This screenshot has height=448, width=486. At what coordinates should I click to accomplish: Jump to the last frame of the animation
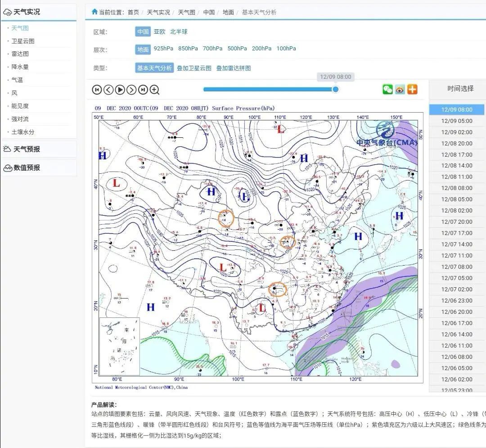tap(142, 90)
